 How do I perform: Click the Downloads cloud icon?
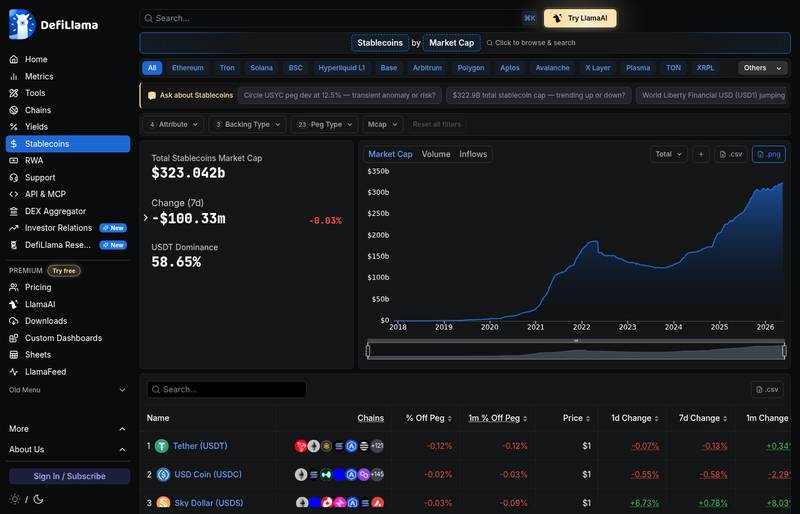(14, 321)
